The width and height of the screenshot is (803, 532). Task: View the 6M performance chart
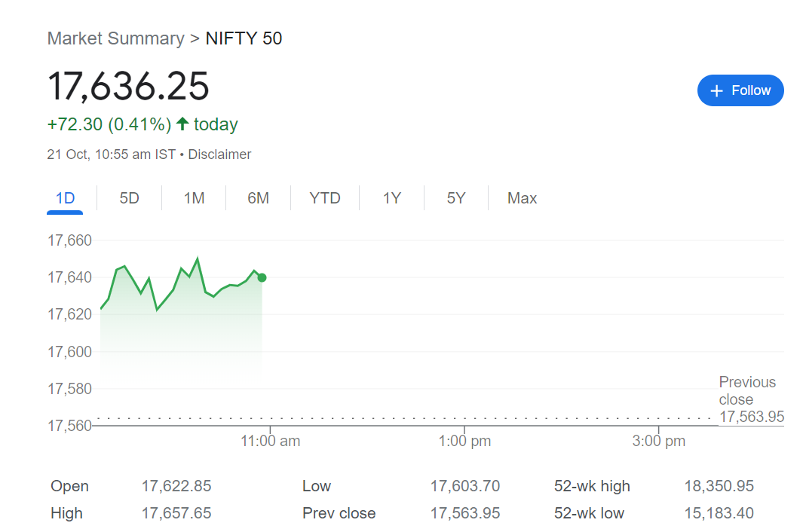[258, 197]
